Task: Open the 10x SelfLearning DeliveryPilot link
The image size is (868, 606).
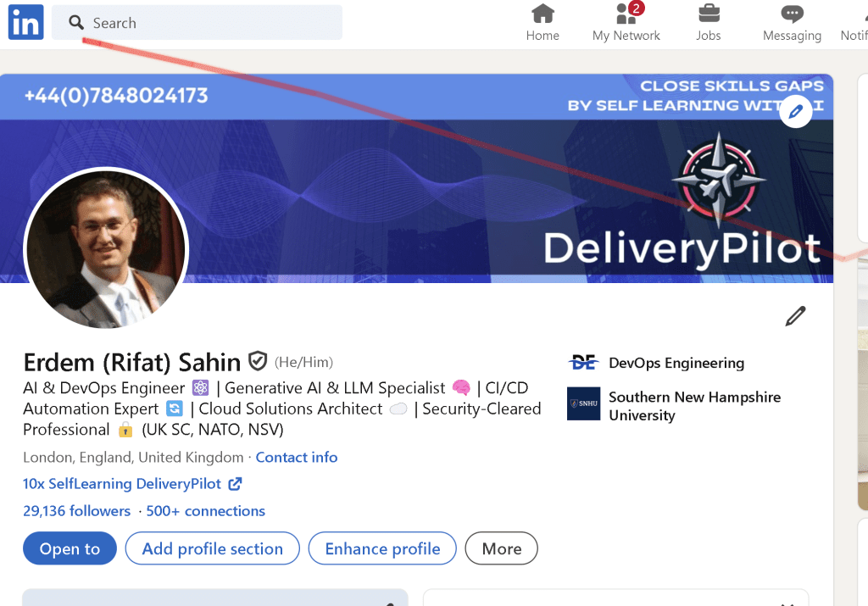Action: tap(122, 484)
